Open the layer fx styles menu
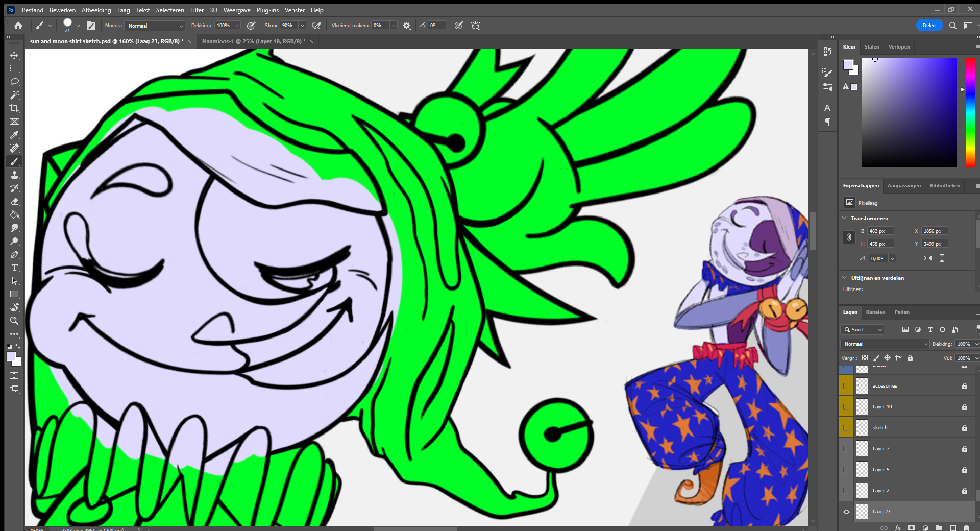This screenshot has width=980, height=531. pyautogui.click(x=898, y=528)
